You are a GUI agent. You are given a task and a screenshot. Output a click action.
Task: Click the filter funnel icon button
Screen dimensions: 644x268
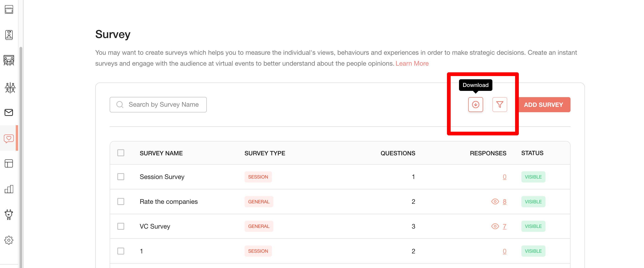(500, 105)
